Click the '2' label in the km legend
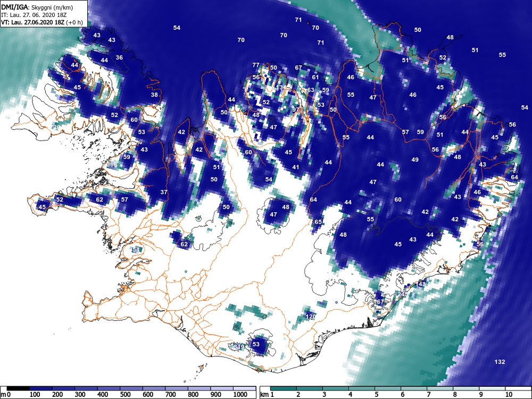The width and height of the screenshot is (532, 399). coord(298,395)
